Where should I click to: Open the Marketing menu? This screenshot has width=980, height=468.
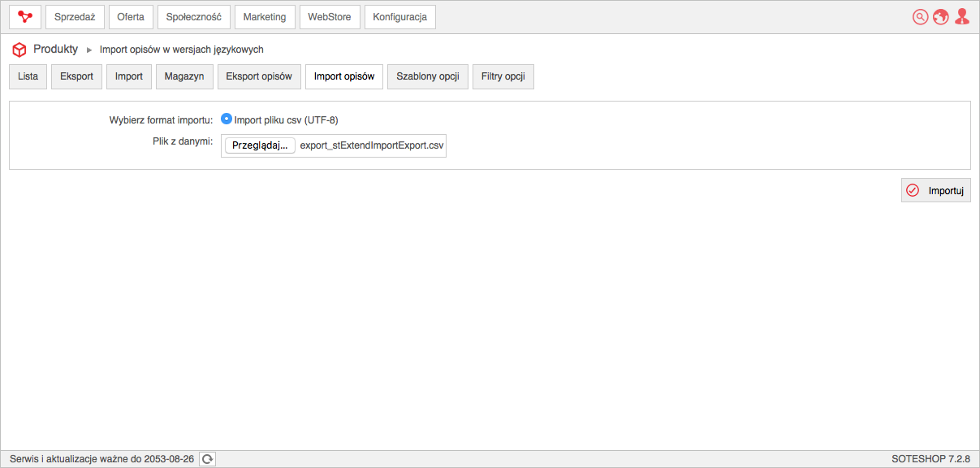265,17
